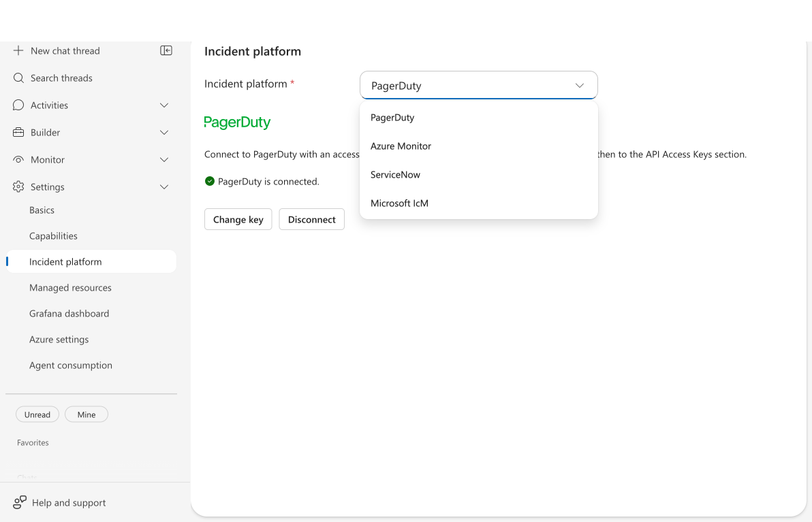
Task: Click the Change key button
Action: point(238,219)
